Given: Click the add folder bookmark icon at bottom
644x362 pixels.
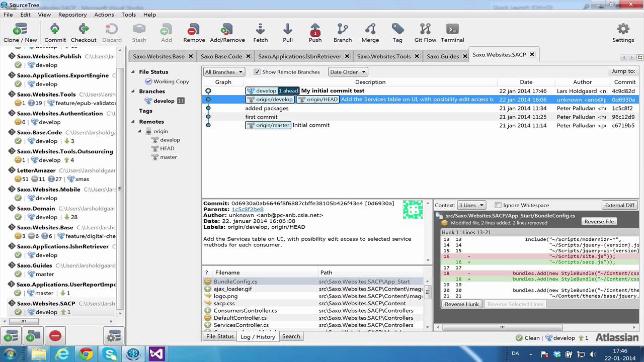Looking at the screenshot, I should (x=33, y=336).
